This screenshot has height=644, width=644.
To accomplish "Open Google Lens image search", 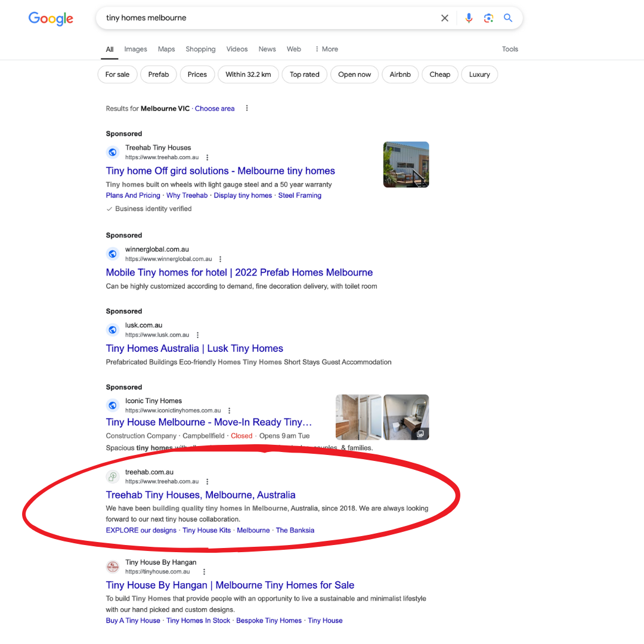I will pyautogui.click(x=488, y=18).
